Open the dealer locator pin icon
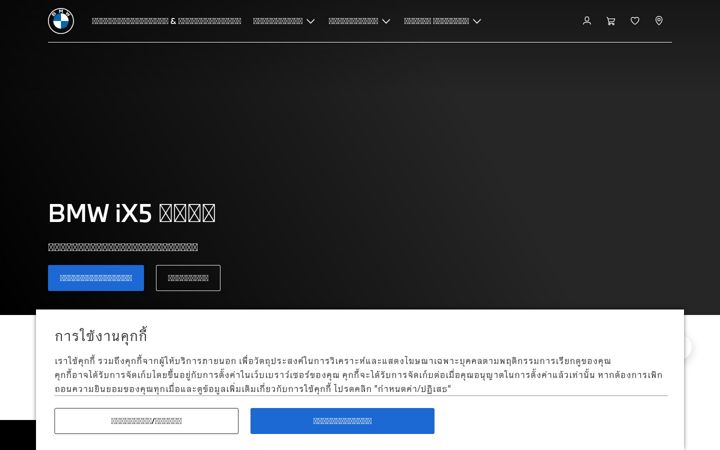The image size is (720, 450). [658, 21]
